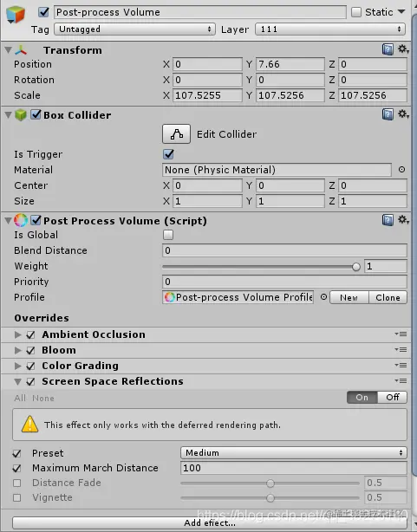Toggle the Is Trigger checkbox
This screenshot has width=417, height=532.
tap(168, 154)
